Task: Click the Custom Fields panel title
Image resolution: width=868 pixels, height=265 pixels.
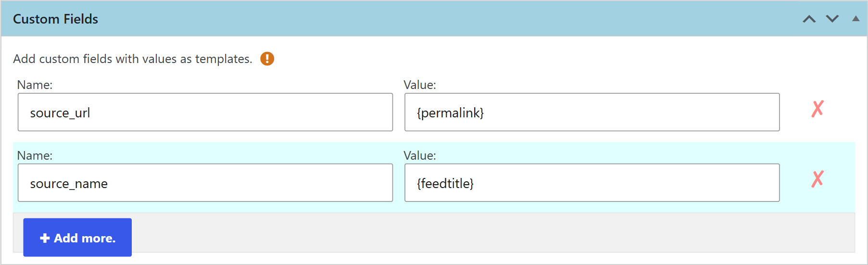Action: 55,19
